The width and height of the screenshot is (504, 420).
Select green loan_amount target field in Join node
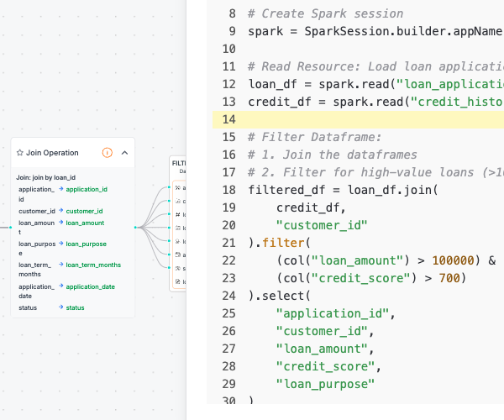85,223
